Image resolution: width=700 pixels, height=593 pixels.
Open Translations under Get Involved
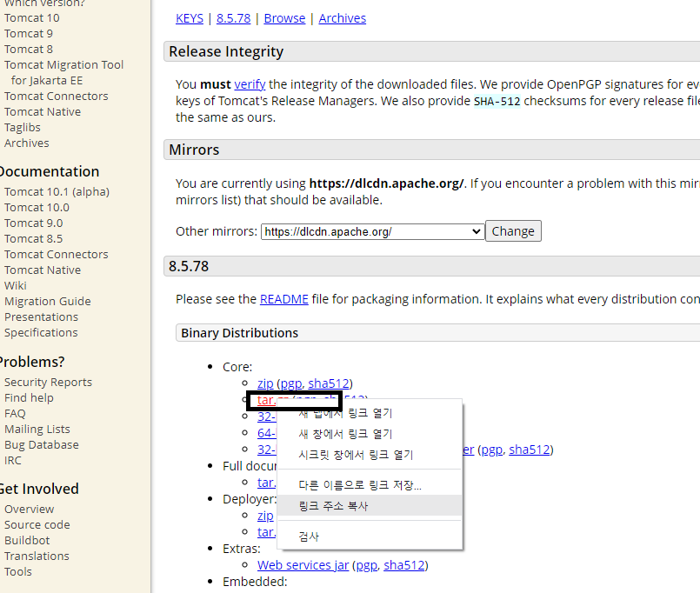pyautogui.click(x=37, y=556)
